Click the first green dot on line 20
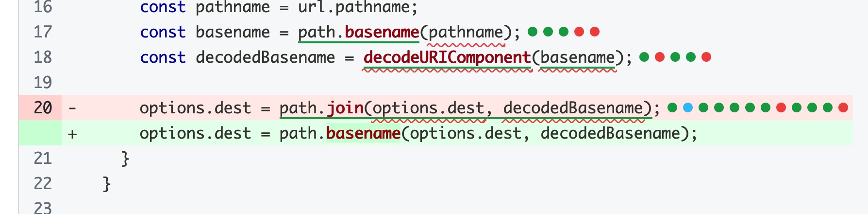 [672, 107]
